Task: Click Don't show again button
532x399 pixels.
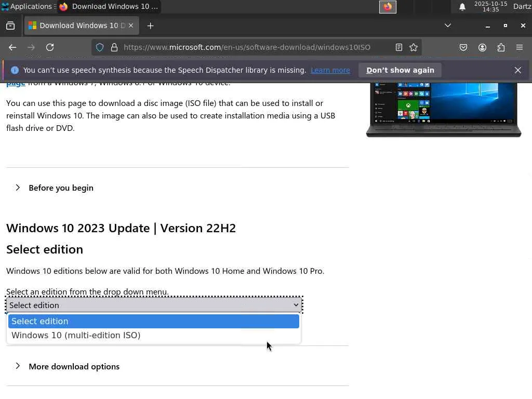Action: pos(400,70)
